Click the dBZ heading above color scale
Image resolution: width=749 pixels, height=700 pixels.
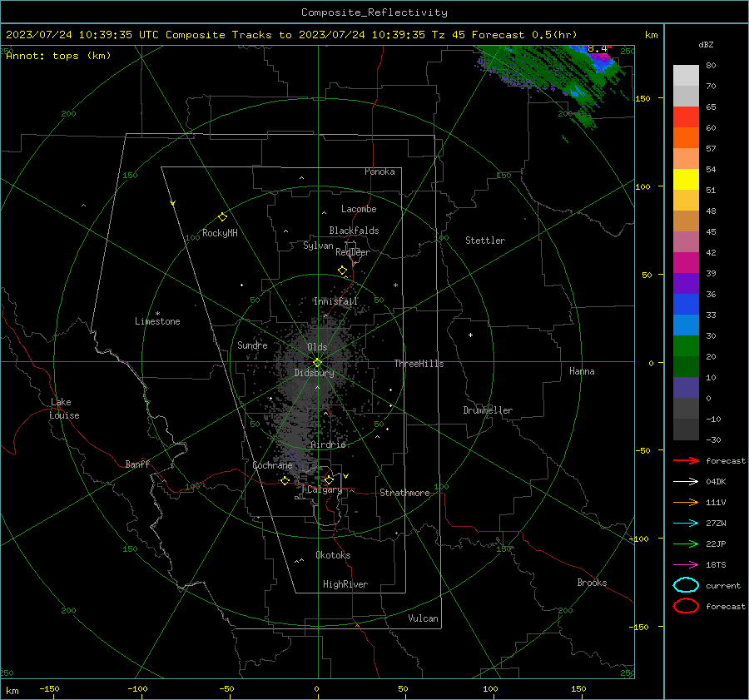(x=706, y=44)
